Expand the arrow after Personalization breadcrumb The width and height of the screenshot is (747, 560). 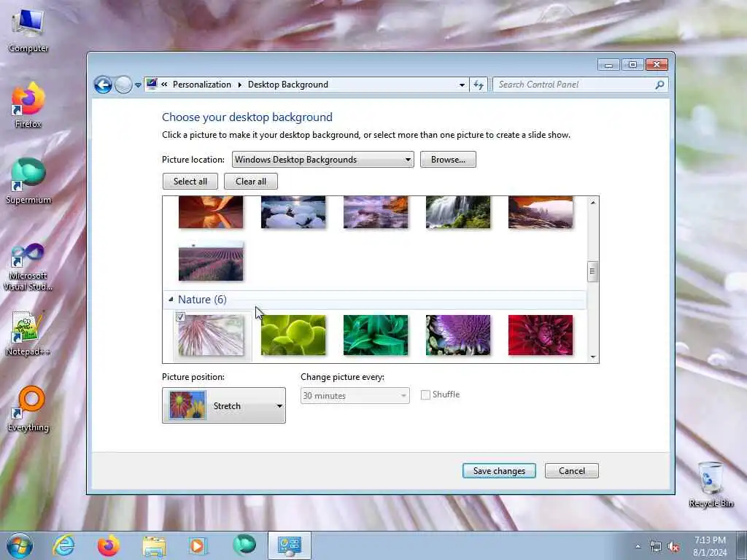239,85
